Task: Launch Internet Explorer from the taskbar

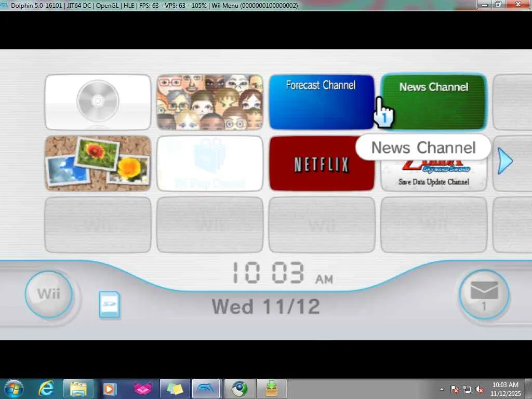Action: pyautogui.click(x=46, y=389)
